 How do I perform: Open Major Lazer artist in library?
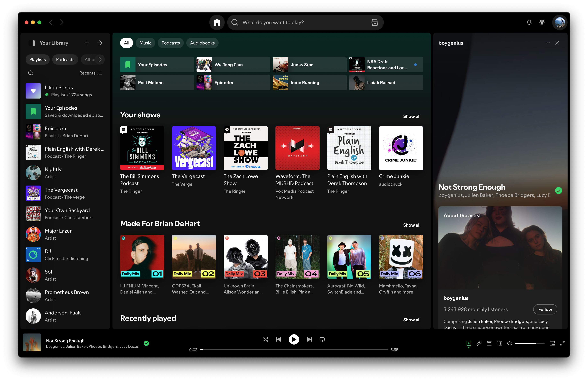(x=65, y=234)
